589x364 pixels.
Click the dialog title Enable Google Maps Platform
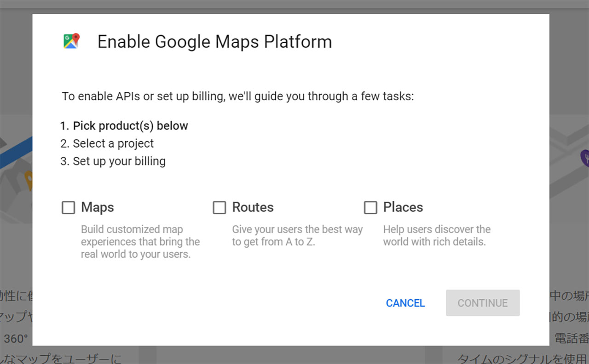(214, 42)
